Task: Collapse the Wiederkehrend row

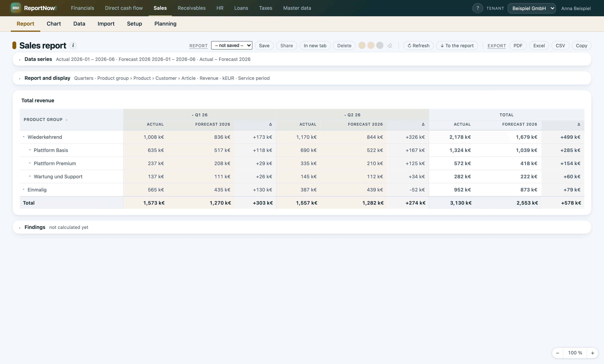Action: (24, 137)
